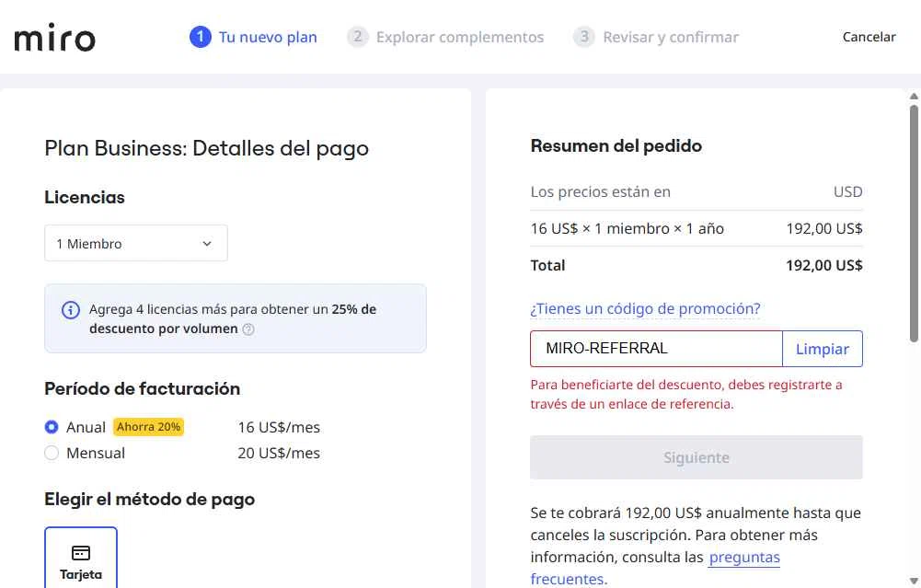Click the chevron in the licenses dropdown
921x588 pixels.
(207, 244)
